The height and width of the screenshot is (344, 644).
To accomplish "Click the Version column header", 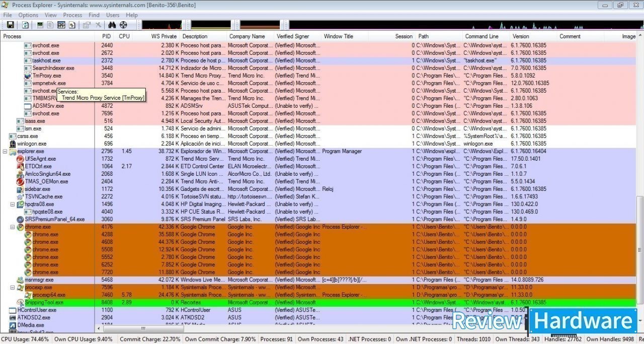I will click(533, 36).
